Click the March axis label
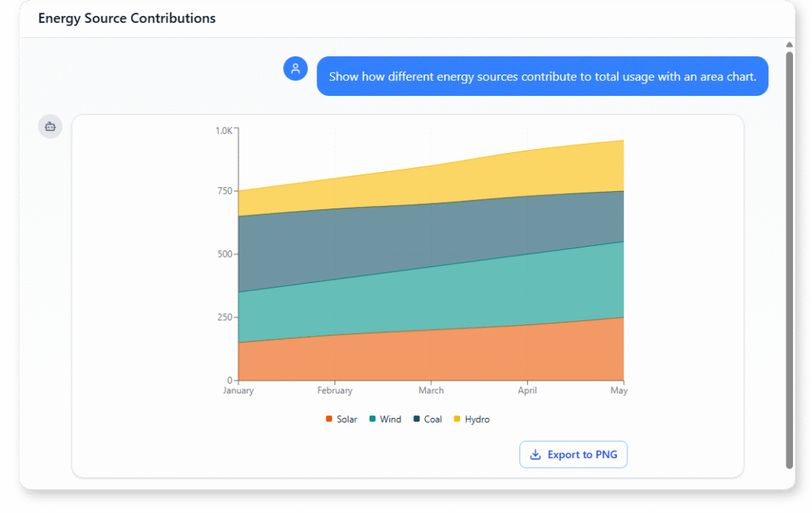 pyautogui.click(x=431, y=390)
